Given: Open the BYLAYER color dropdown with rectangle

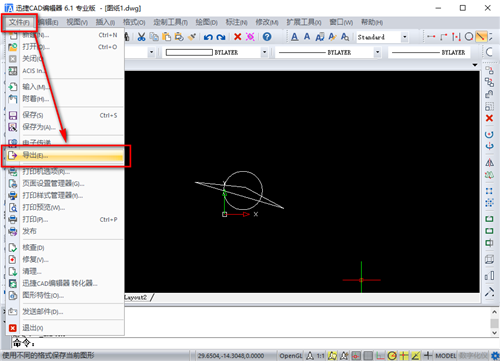Looking at the screenshot, I should click(216, 52).
